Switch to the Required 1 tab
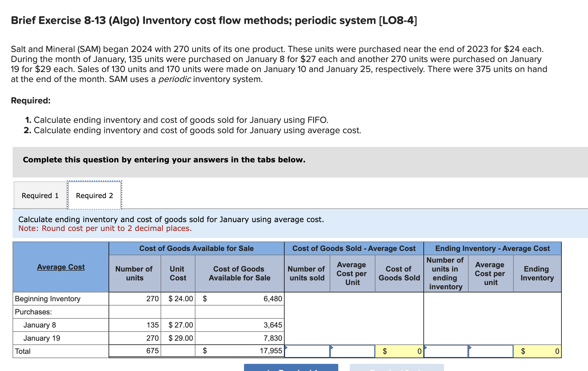588x371 pixels. pyautogui.click(x=40, y=195)
